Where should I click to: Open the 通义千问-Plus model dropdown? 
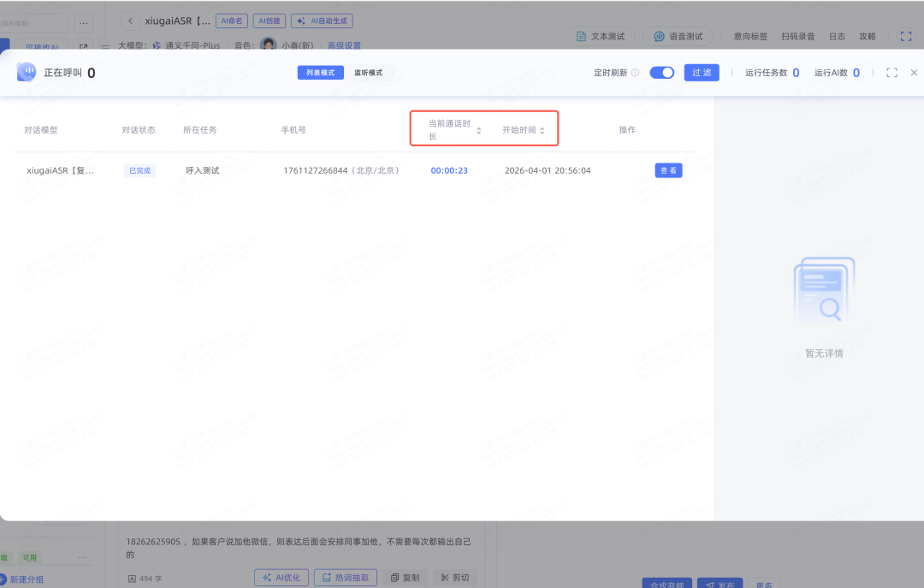[x=186, y=45]
